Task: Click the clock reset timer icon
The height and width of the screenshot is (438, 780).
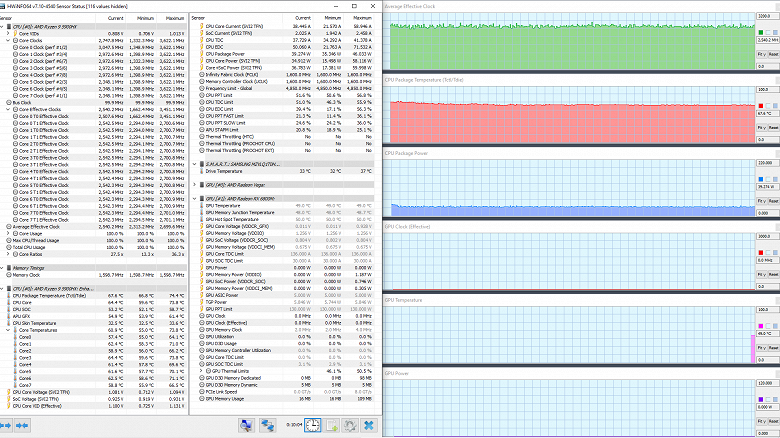Action: pos(313,426)
